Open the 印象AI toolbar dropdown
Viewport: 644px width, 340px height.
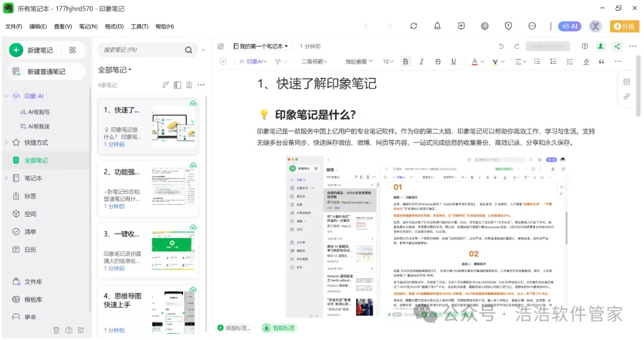[253, 61]
